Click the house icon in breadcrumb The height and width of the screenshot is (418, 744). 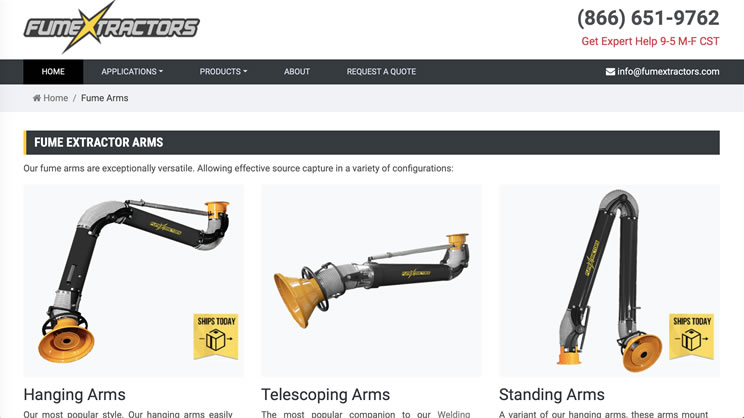37,98
